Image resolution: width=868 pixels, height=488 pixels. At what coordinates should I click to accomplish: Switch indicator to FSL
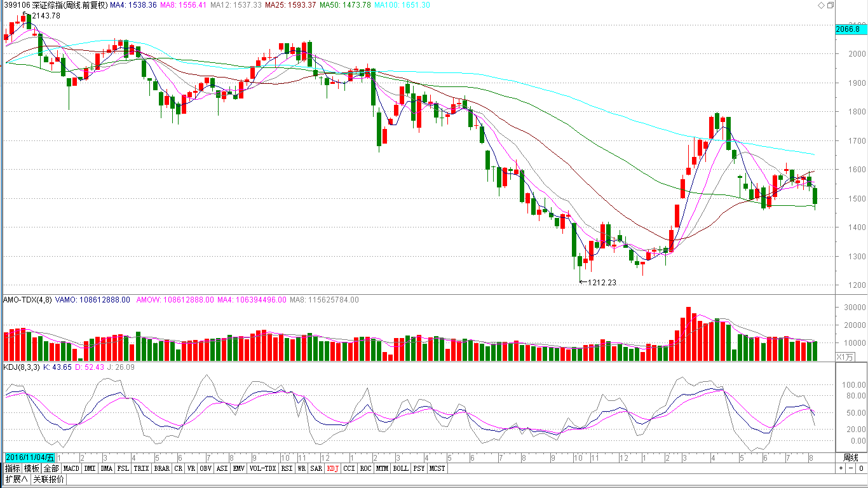coord(123,468)
